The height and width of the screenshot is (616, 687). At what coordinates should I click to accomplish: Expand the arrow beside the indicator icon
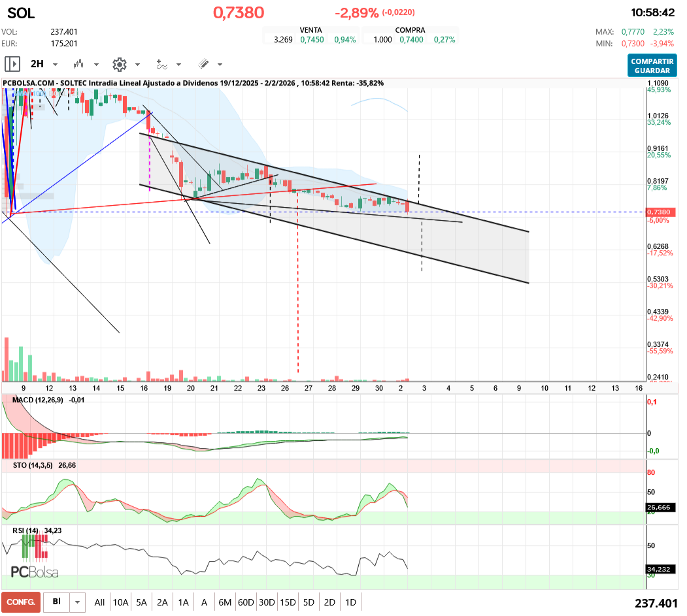(178, 65)
